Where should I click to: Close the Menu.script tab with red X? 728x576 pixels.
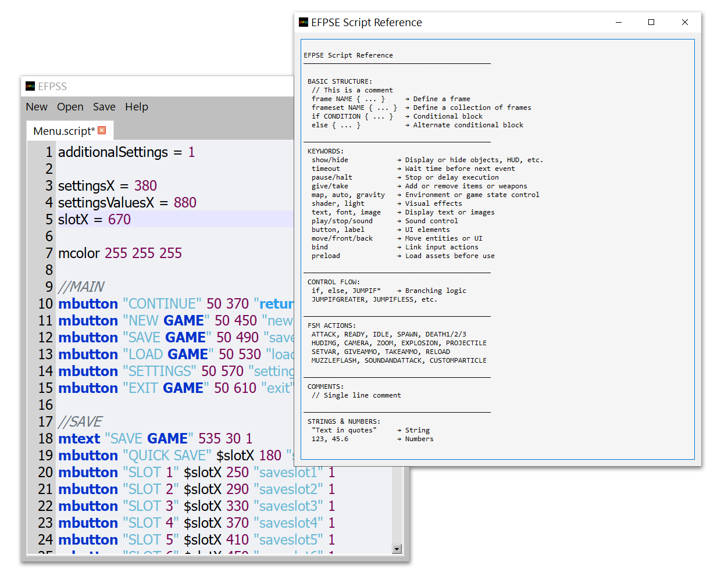click(102, 130)
